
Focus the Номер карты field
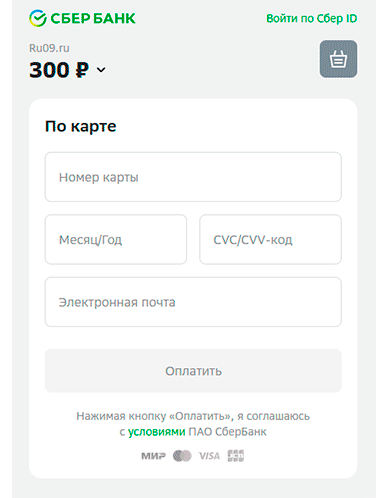(x=193, y=177)
